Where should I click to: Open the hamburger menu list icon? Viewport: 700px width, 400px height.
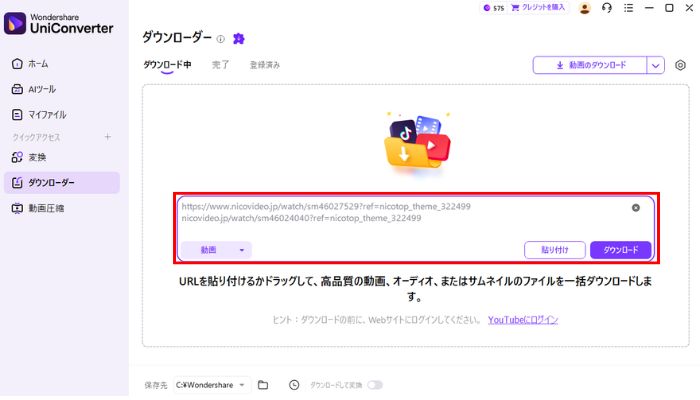pos(629,8)
